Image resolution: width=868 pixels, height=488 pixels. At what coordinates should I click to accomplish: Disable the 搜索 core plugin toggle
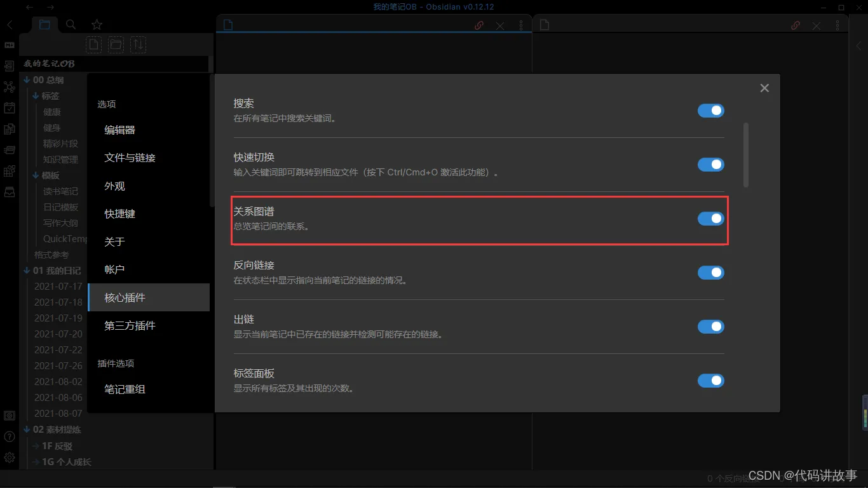coord(711,111)
